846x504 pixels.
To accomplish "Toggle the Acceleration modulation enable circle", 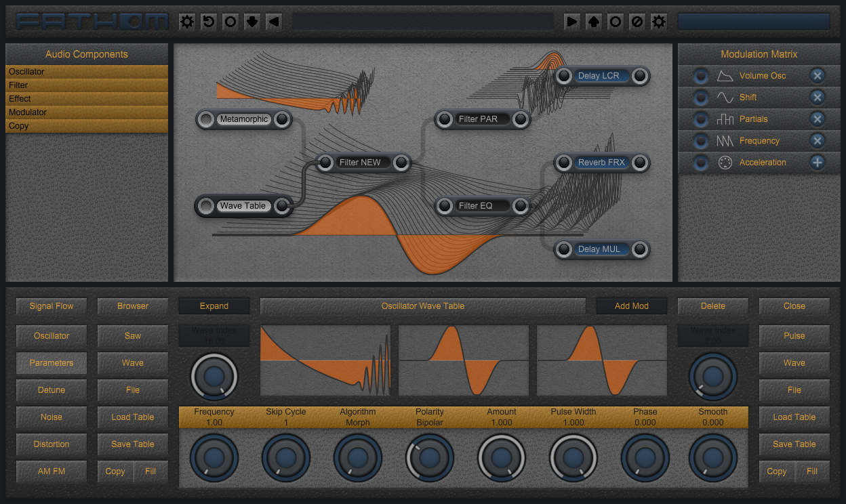I will coord(701,163).
